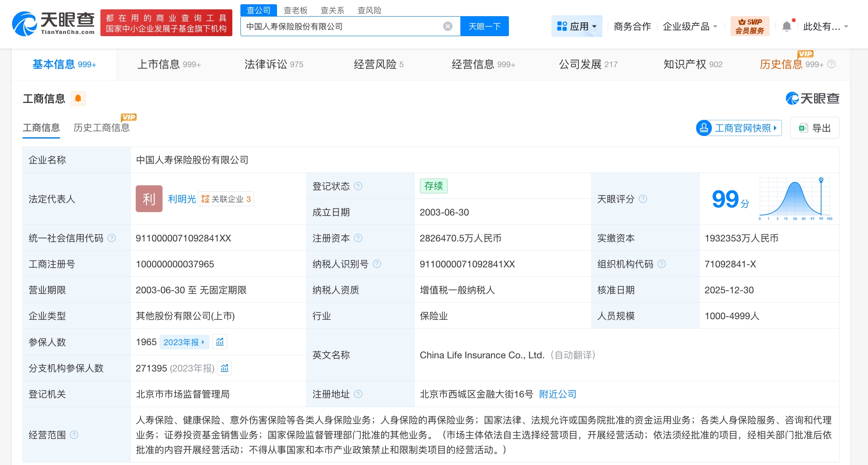This screenshot has width=868, height=465.
Task: Expand the 企业级产品 dropdown
Action: click(x=690, y=26)
